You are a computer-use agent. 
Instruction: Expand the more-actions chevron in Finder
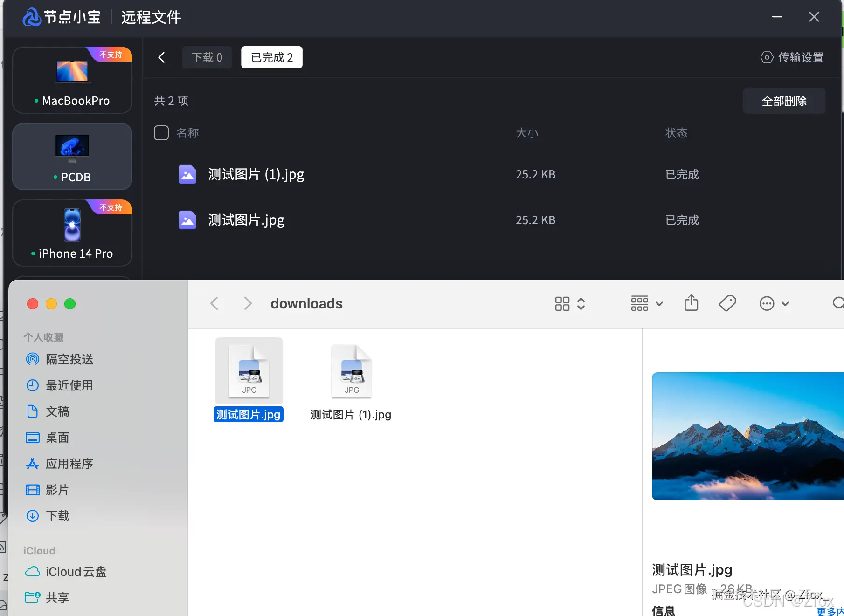tap(786, 303)
